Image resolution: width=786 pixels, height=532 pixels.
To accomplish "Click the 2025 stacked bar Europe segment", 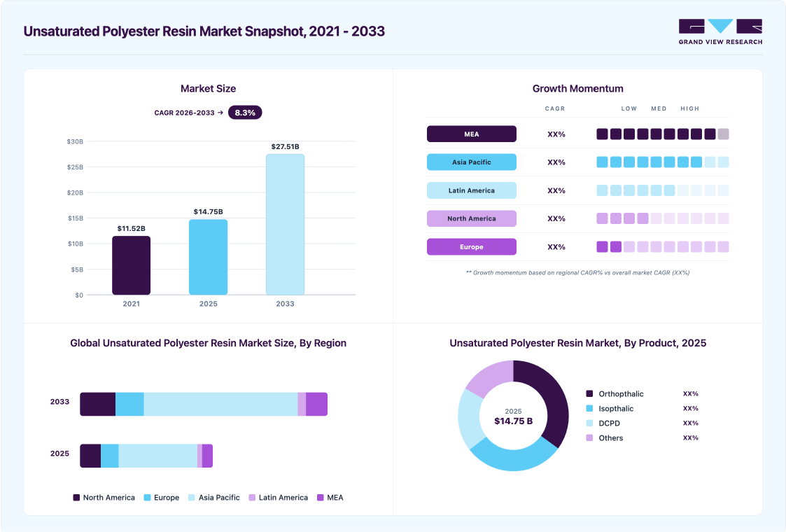I will [x=110, y=456].
